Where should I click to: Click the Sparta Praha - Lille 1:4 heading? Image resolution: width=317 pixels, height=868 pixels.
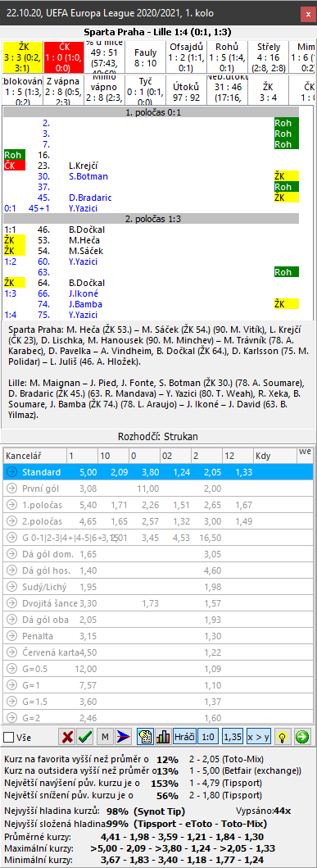(x=158, y=32)
